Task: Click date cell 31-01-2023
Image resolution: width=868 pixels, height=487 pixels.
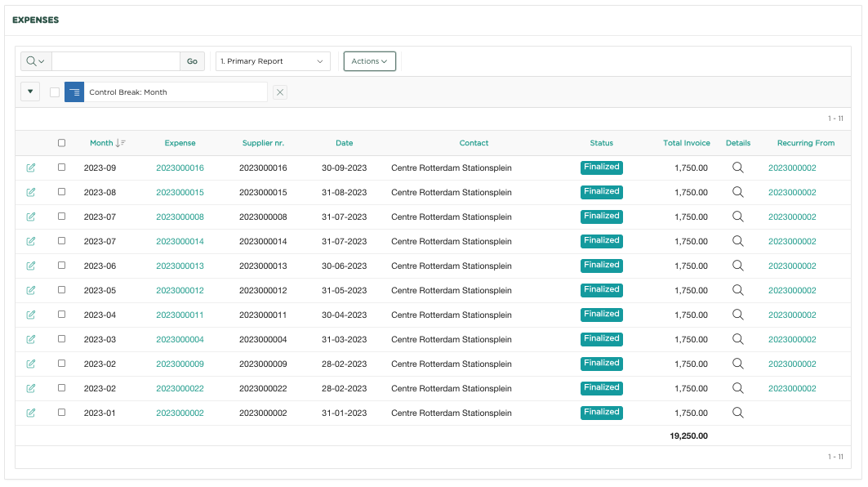Action: coord(345,413)
